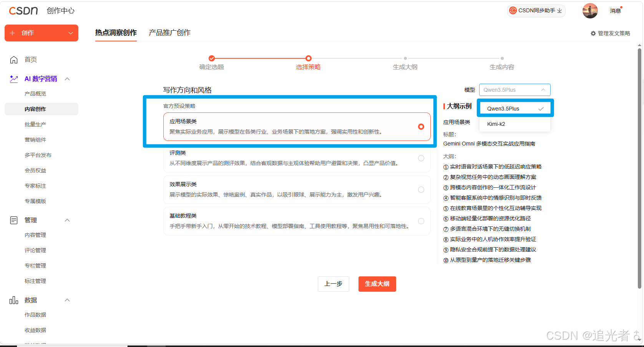Select 内容创作 sidebar item

point(41,109)
